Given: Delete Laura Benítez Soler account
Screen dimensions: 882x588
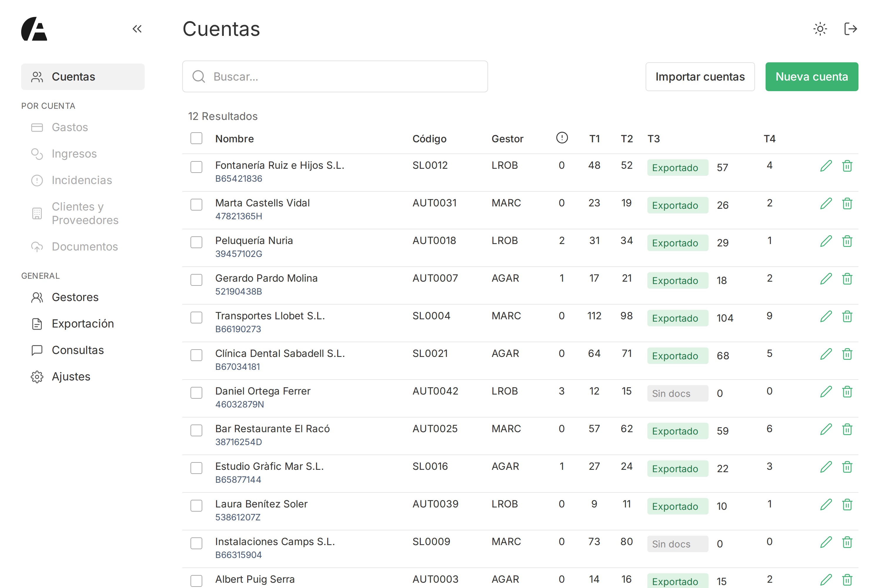Looking at the screenshot, I should (x=847, y=505).
